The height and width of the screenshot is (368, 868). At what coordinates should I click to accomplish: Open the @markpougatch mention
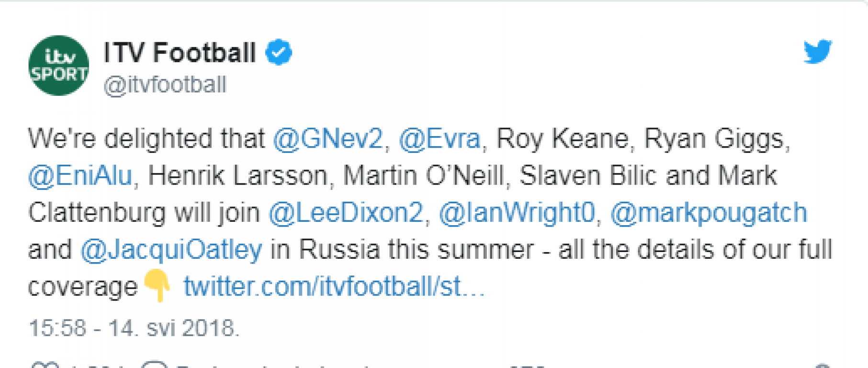point(709,213)
